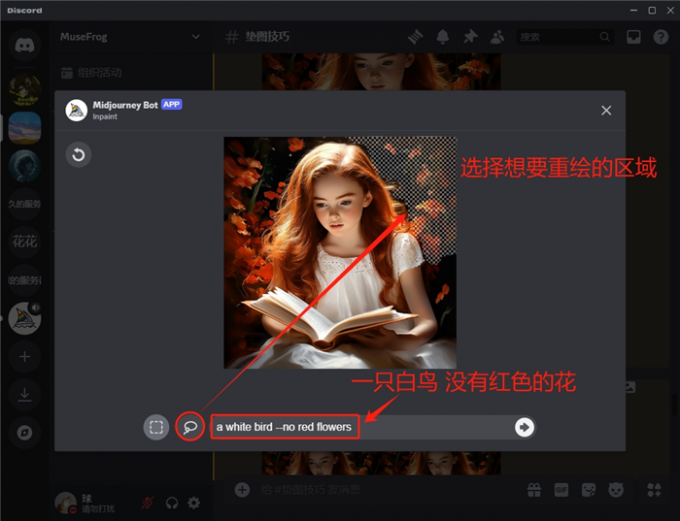Click the 垫图技巧 channel title
The image size is (680, 521).
tap(267, 37)
